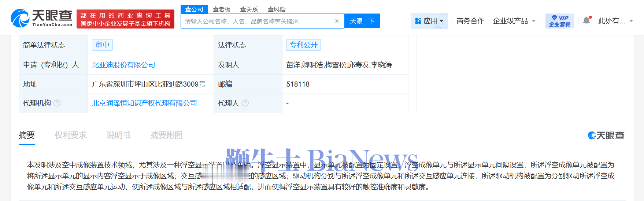The width and height of the screenshot is (644, 201).
Task: Clear the search box with X icon
Action: [337, 21]
